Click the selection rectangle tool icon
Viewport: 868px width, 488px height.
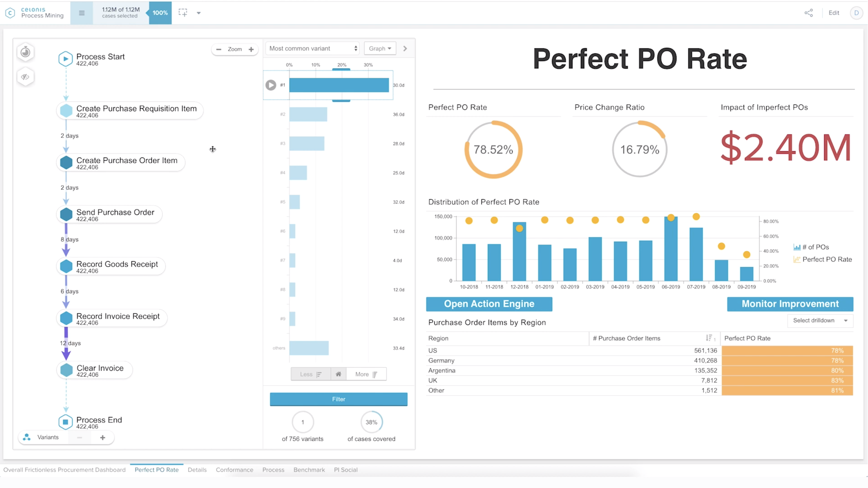(183, 13)
